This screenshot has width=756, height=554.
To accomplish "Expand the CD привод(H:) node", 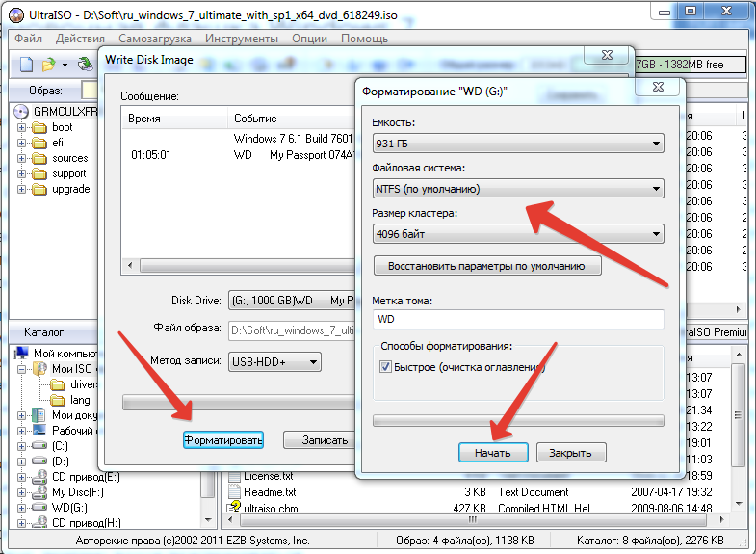I will pos(21,523).
